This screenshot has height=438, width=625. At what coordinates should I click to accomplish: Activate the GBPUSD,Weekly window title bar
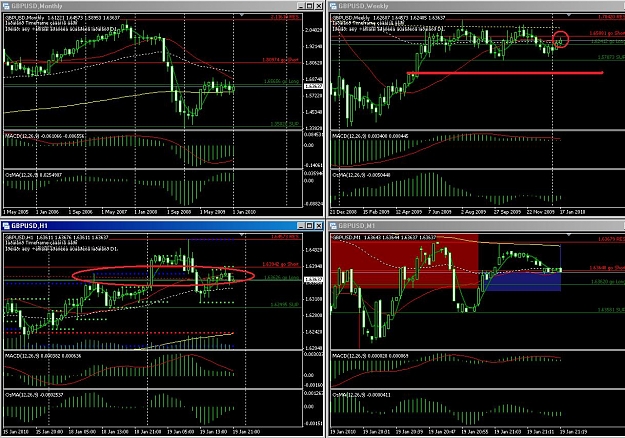click(x=477, y=6)
